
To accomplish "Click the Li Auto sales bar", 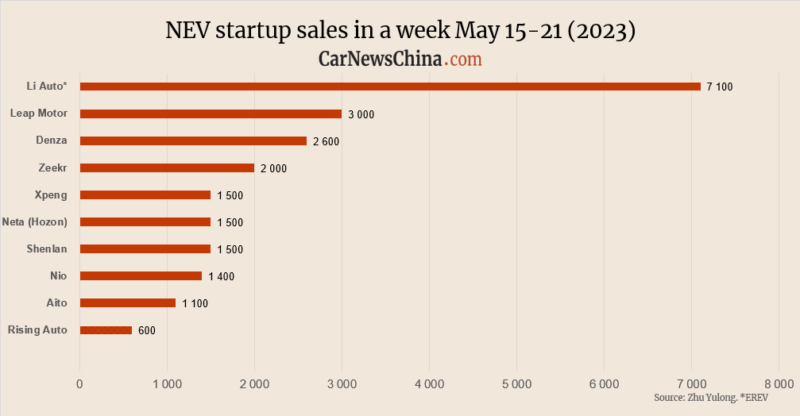I will pos(390,87).
